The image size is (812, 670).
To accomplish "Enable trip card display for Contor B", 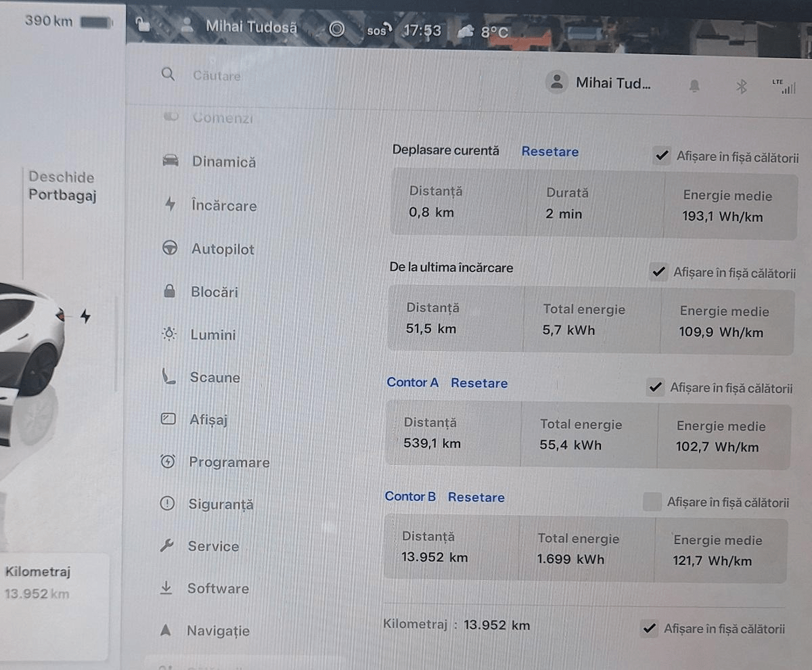I will click(x=652, y=502).
